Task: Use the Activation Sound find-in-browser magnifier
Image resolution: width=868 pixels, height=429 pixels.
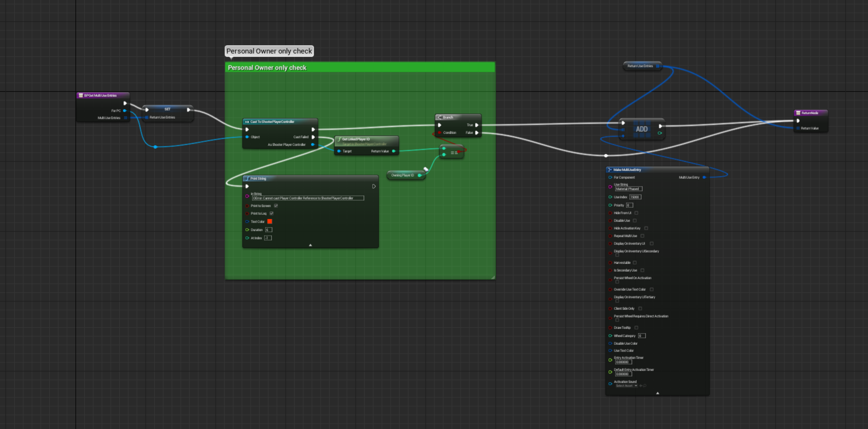Action: [x=645, y=386]
